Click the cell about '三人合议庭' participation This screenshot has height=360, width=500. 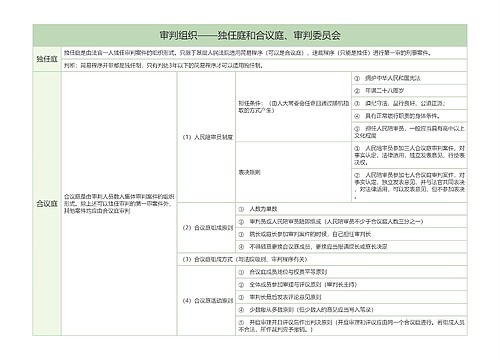coord(409,155)
